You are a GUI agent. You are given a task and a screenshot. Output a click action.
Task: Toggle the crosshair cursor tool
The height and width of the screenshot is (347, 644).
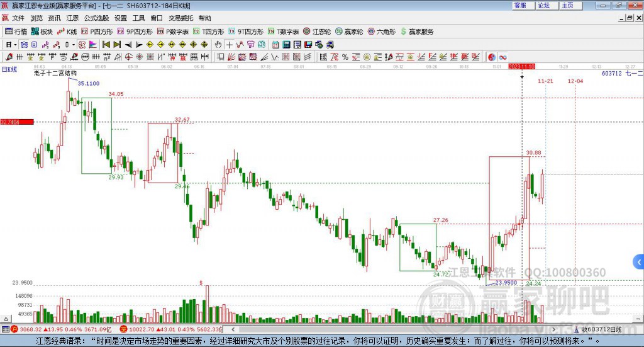point(229,45)
